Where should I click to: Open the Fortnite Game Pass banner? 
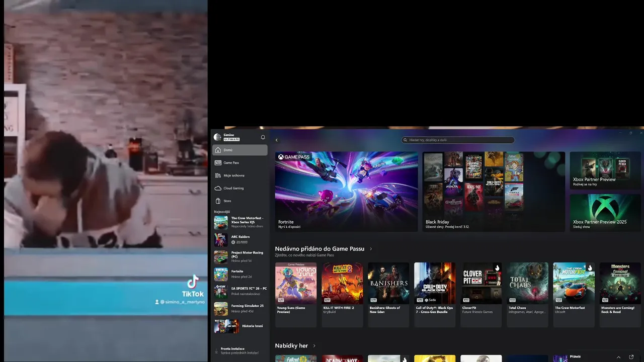coord(346,192)
